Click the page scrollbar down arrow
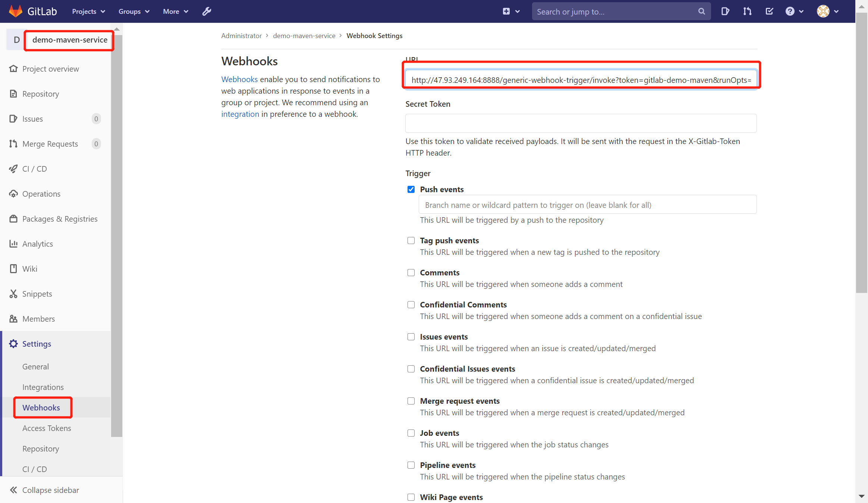Image resolution: width=868 pixels, height=503 pixels. [x=861, y=496]
